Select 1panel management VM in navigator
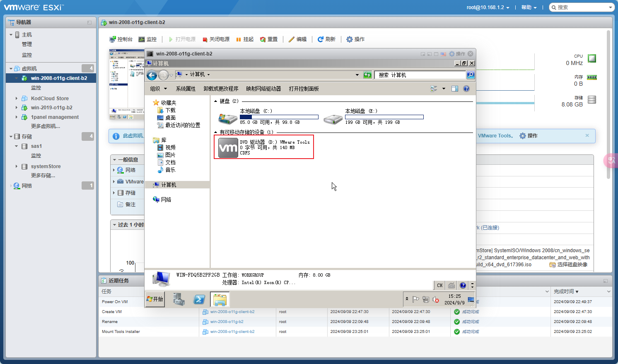This screenshot has width=618, height=364. [x=55, y=117]
